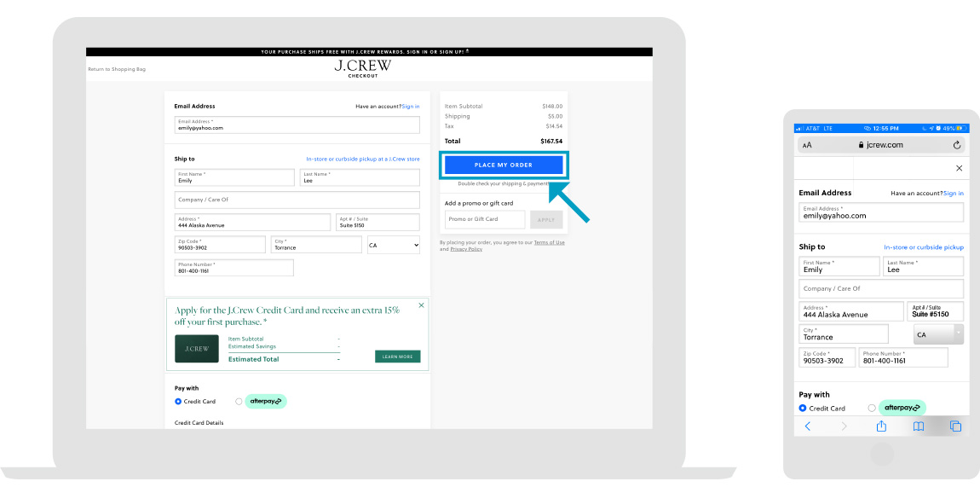Viewport: 980px width, 493px height.
Task: Tap the Phone Number field on the phone
Action: [903, 357]
